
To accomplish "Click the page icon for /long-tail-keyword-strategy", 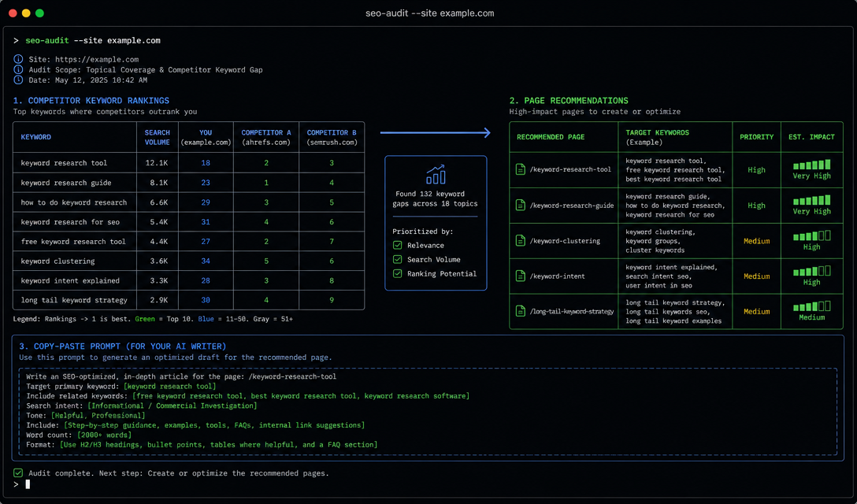I will point(521,311).
